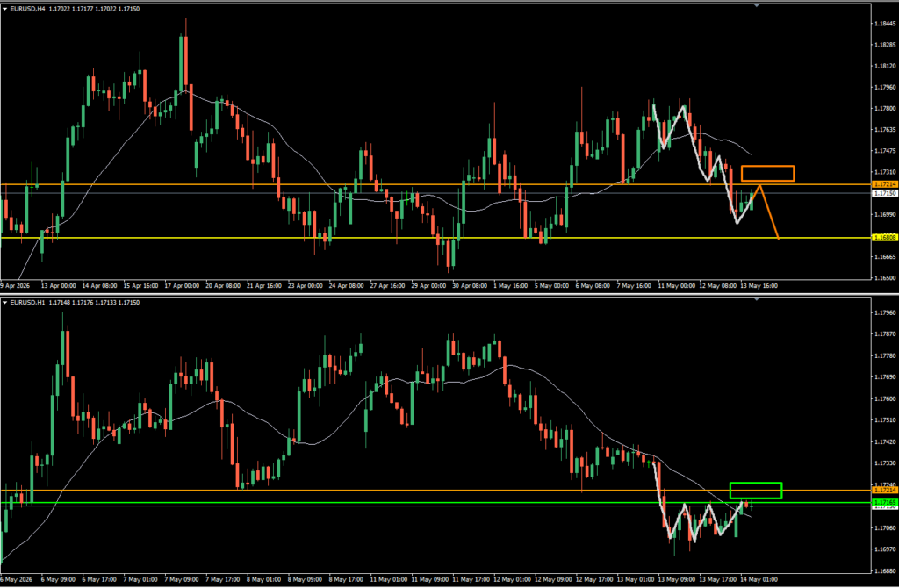Click the 1.17310 price axis label
The height and width of the screenshot is (588, 899).
(885, 172)
